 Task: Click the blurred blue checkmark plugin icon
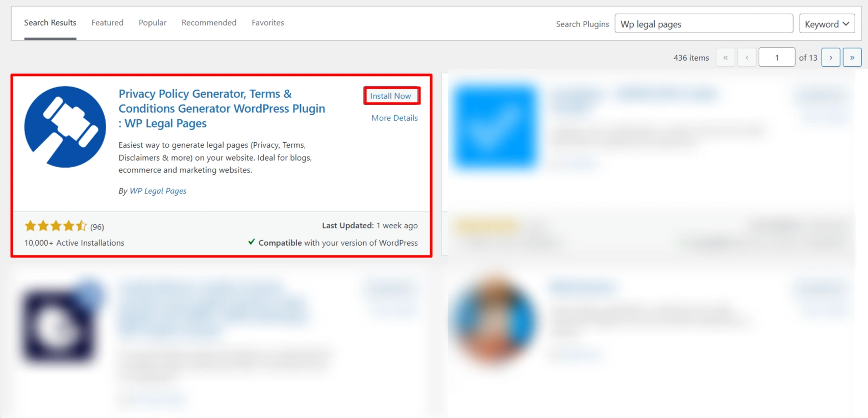[x=494, y=127]
